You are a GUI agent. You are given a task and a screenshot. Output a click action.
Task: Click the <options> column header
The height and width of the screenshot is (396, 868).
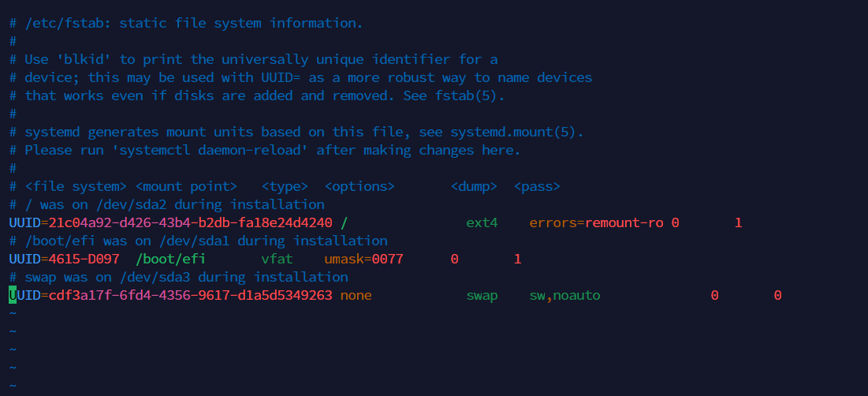(x=359, y=186)
